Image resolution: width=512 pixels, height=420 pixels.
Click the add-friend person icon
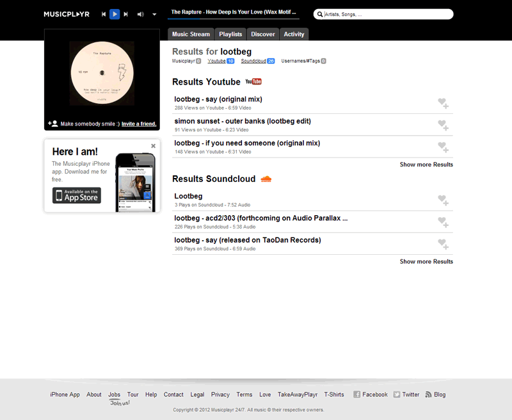53,124
